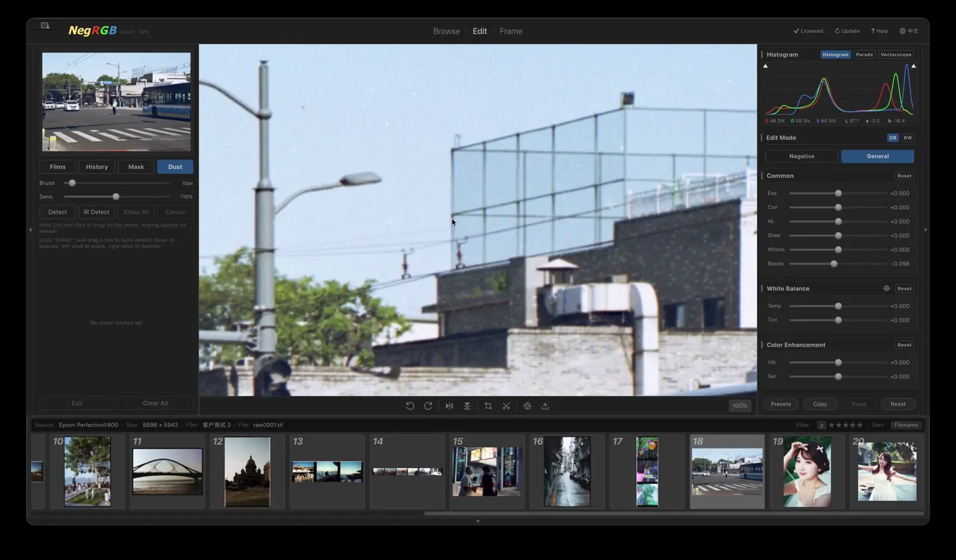Screen dimensions: 956x560
Task: Switch scope view to Parade
Action: coord(865,55)
